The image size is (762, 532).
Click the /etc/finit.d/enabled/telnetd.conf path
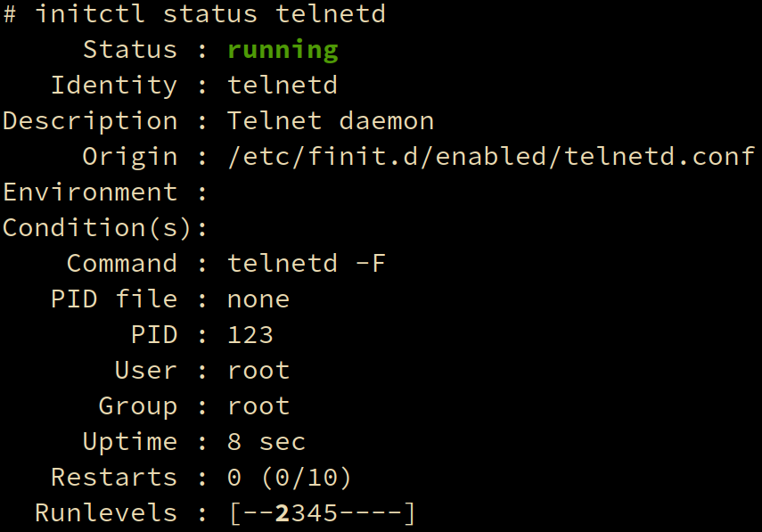[x=491, y=157]
